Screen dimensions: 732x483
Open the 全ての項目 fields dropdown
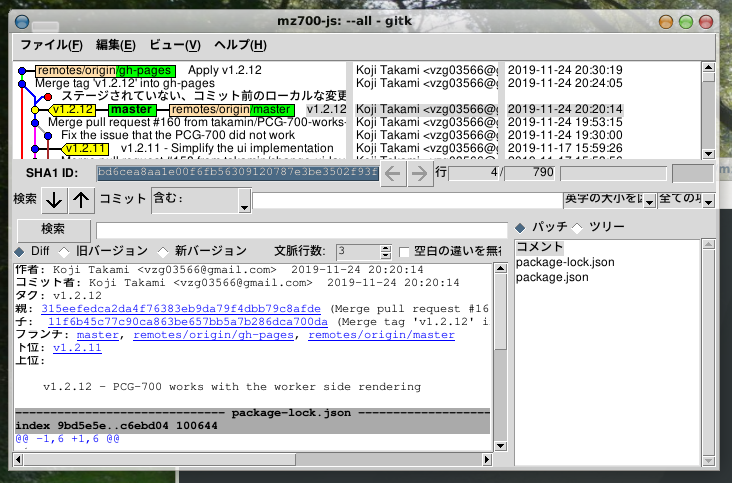click(686, 200)
